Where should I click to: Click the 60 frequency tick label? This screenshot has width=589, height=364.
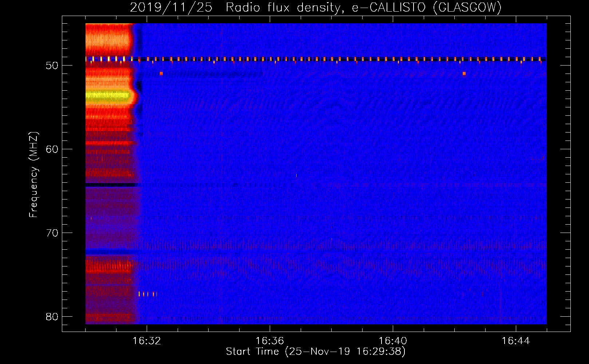(x=52, y=149)
